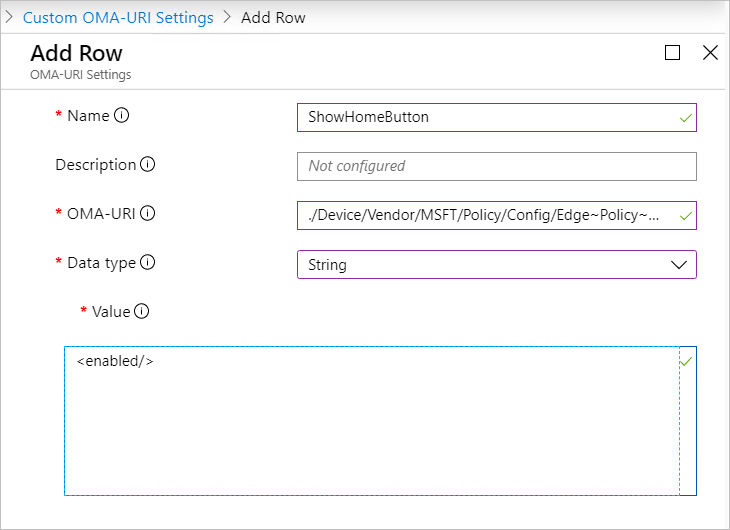Close the Add Row blade

pyautogui.click(x=710, y=53)
